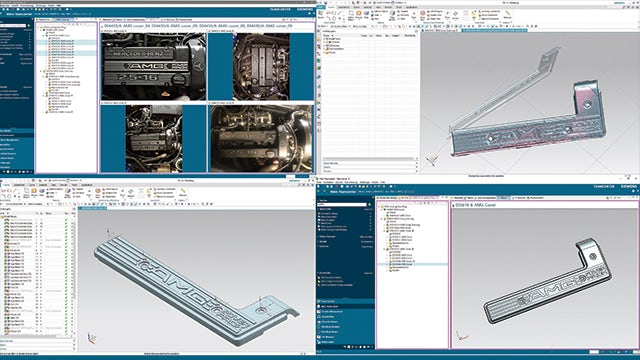Click the green search go icon in the lower-right Teamcenter
The height and width of the screenshot is (360, 640).
click(x=369, y=204)
